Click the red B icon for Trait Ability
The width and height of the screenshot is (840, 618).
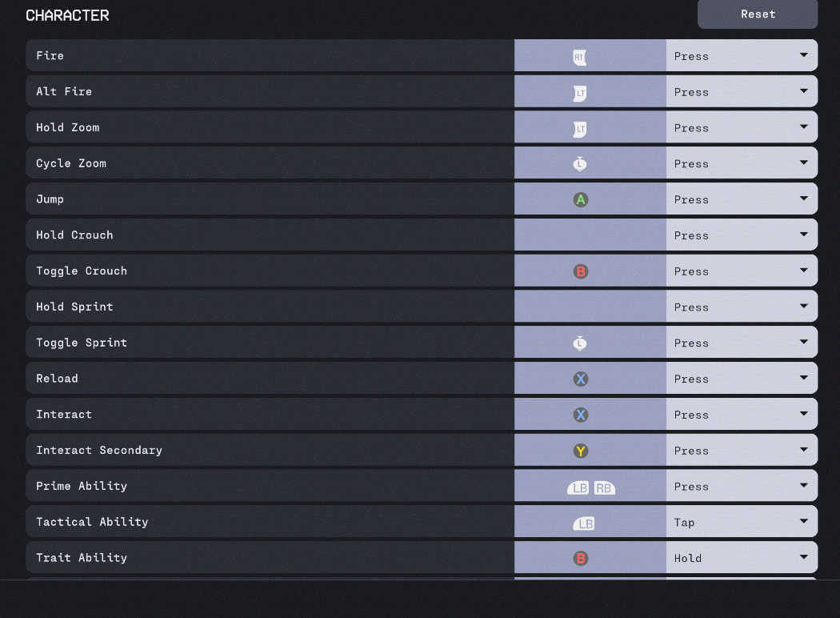pyautogui.click(x=581, y=559)
